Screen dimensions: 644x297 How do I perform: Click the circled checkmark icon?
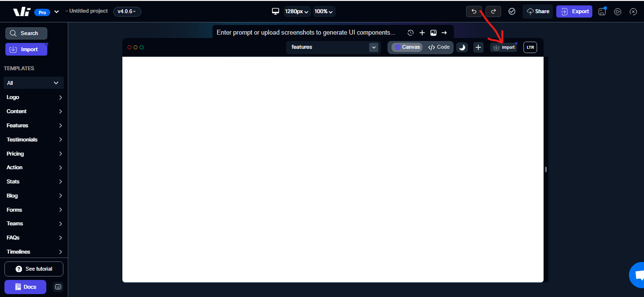point(512,11)
